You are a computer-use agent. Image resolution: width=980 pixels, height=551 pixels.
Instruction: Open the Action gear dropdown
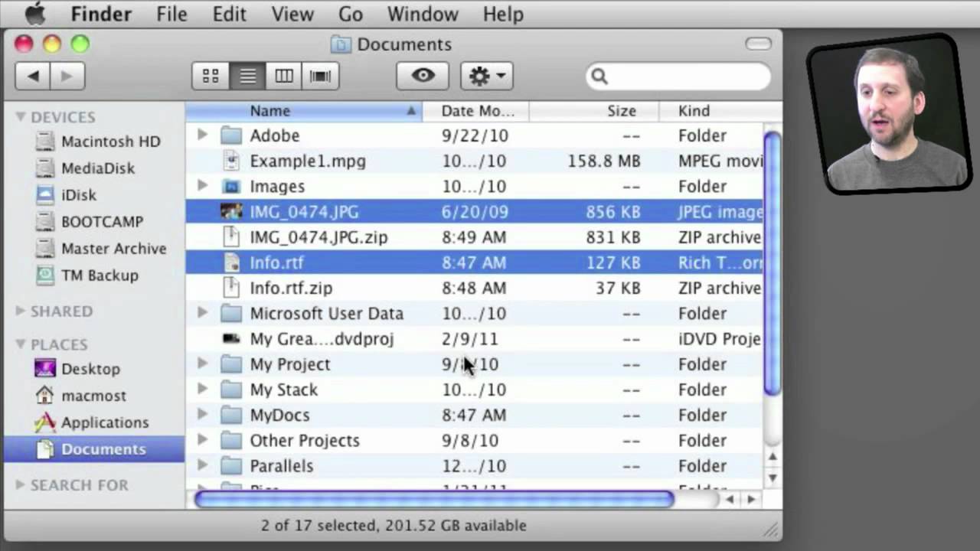click(x=487, y=75)
